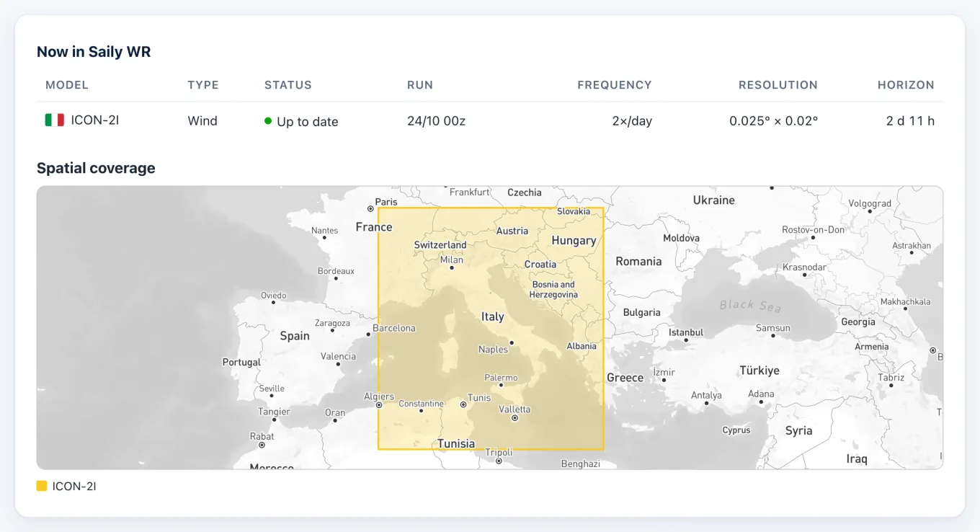Screen dimensions: 980x532
Task: Click the Istanbul city label on the map
Action: coord(686,332)
